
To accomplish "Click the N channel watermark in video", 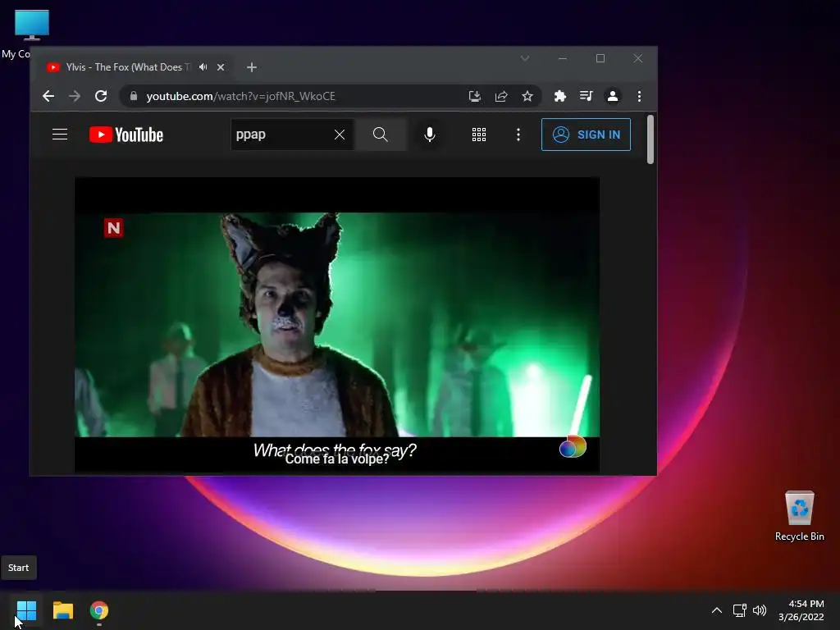I will (x=113, y=228).
